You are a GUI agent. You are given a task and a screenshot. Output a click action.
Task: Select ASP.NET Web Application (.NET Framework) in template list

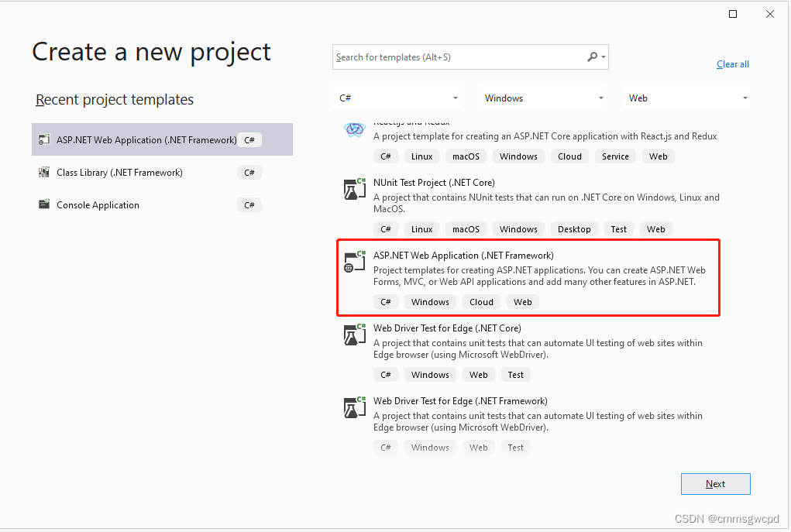(528, 278)
